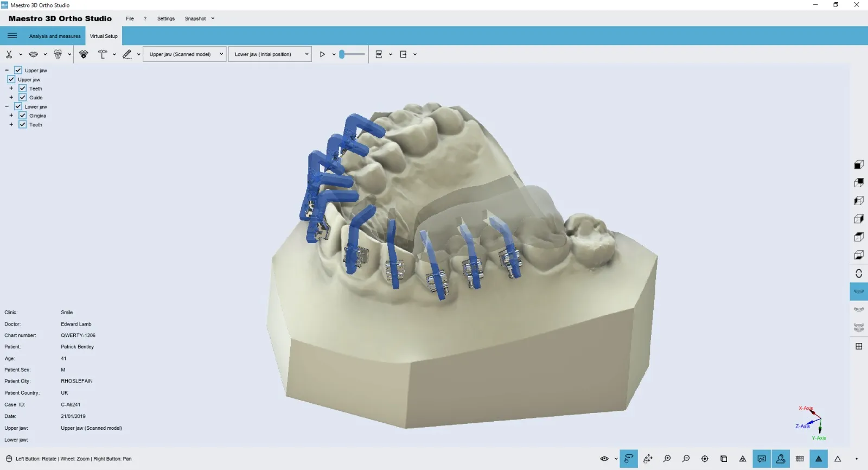The height and width of the screenshot is (470, 868).
Task: Open the Upper jaw (Scanned model) dropdown
Action: pyautogui.click(x=184, y=54)
